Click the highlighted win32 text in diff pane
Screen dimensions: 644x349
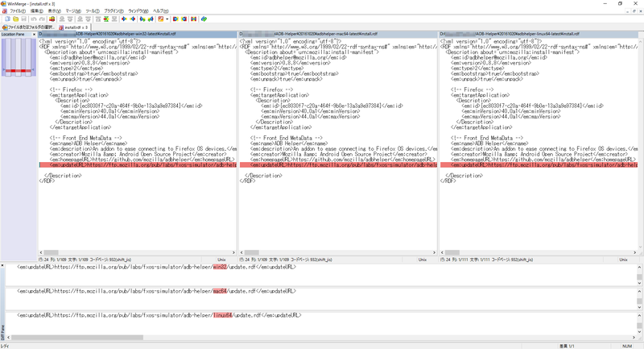(220, 268)
